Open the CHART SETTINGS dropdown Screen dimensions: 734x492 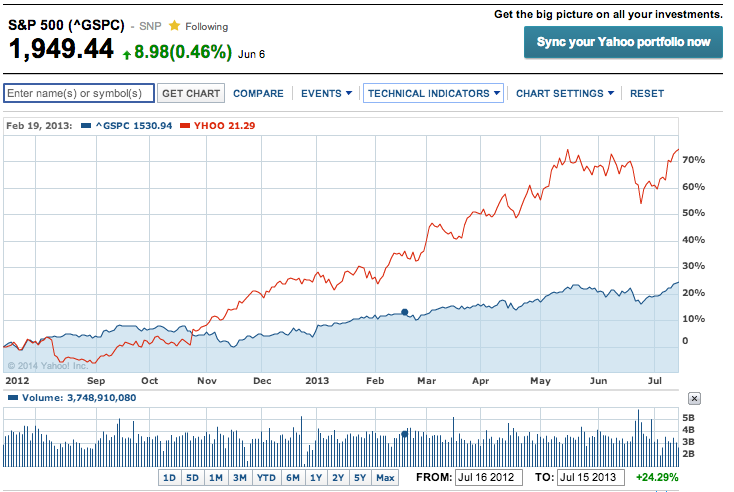tap(565, 94)
